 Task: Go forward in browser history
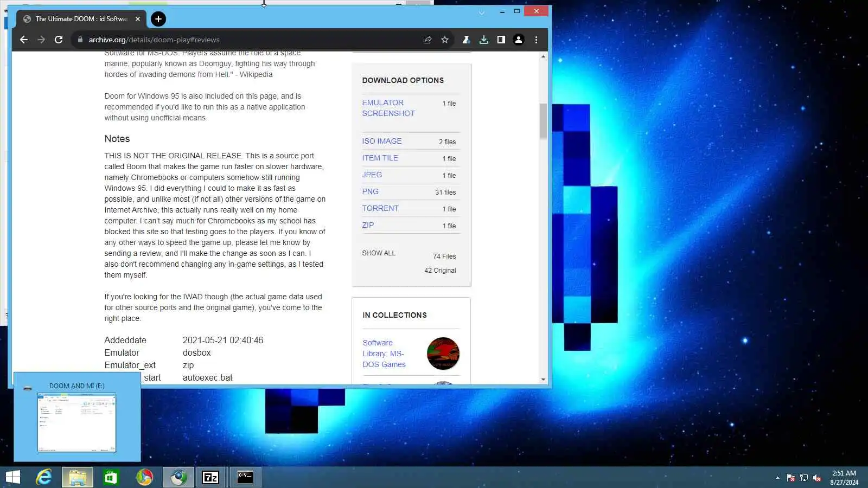[x=41, y=40]
